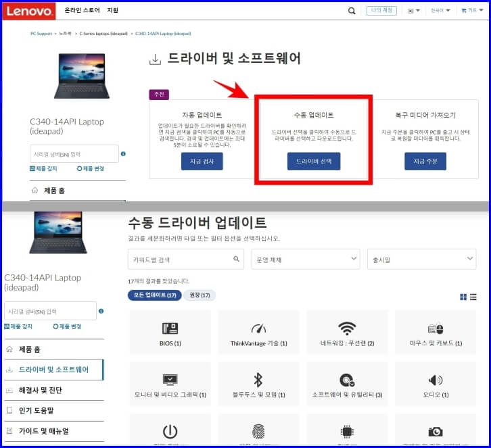Viewport: 491px width, 448px height.
Task: Click the upper laptop product image
Action: point(82,76)
